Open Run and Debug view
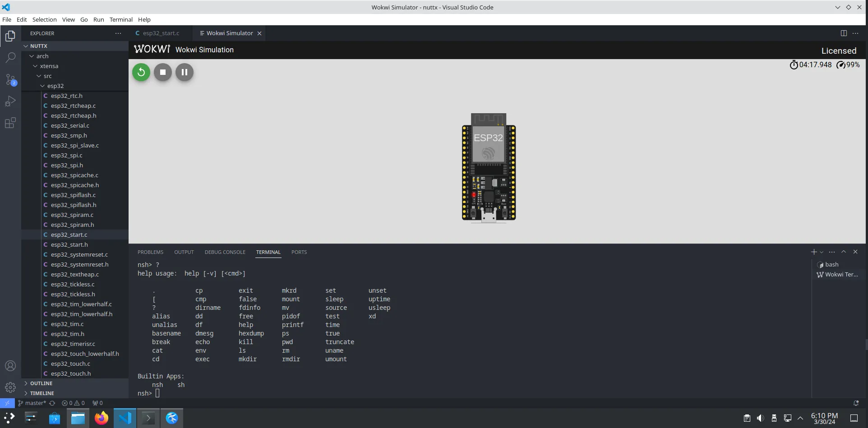 pos(10,101)
